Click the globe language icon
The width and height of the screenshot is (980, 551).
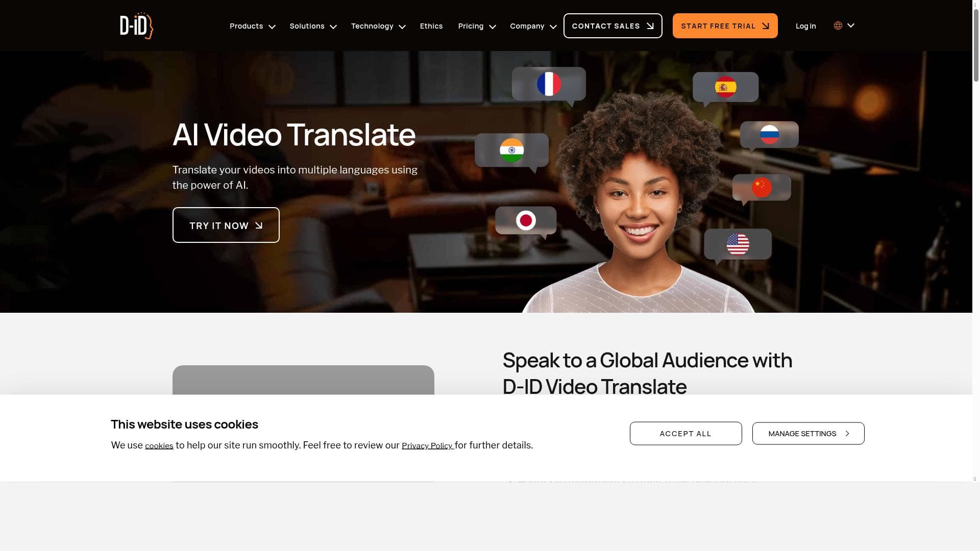click(838, 26)
